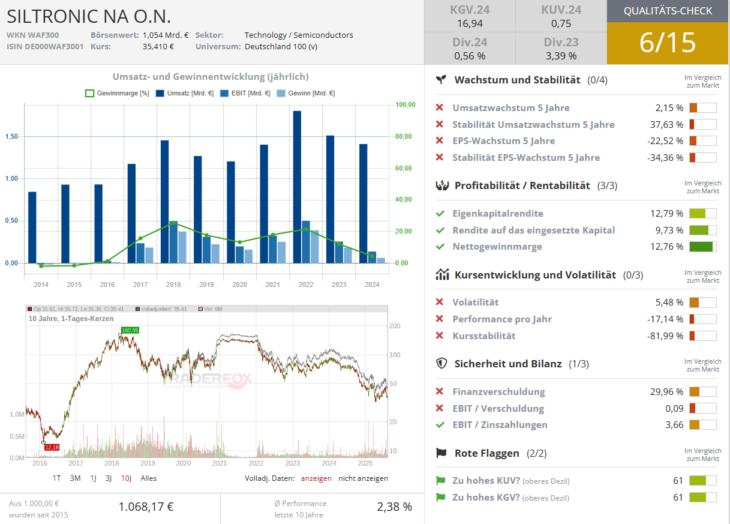
Task: Click the KGV.24 value 16,94
Action: click(470, 24)
